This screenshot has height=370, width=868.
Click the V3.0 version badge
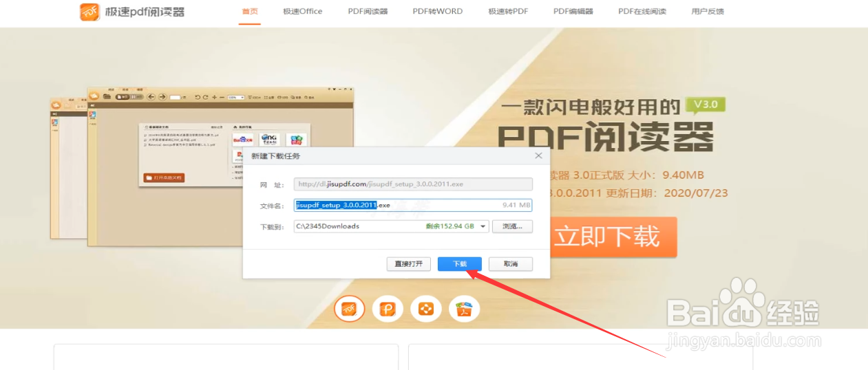[x=706, y=106]
